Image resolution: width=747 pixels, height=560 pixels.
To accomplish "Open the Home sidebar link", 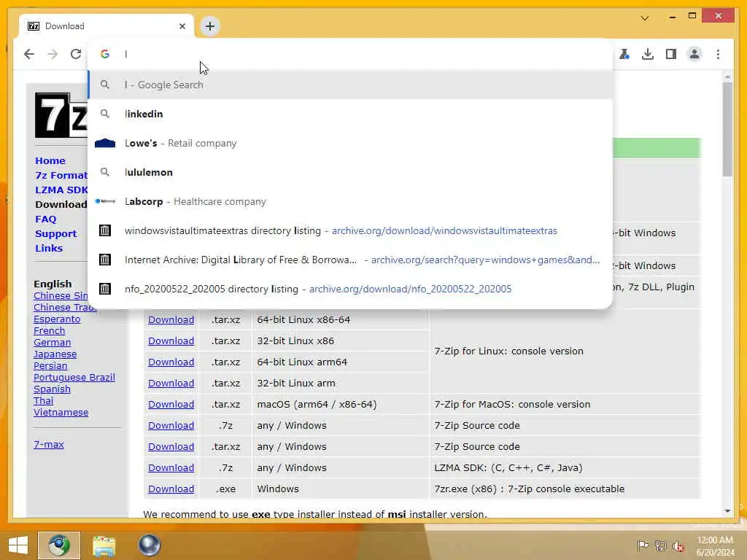I will click(x=50, y=161).
